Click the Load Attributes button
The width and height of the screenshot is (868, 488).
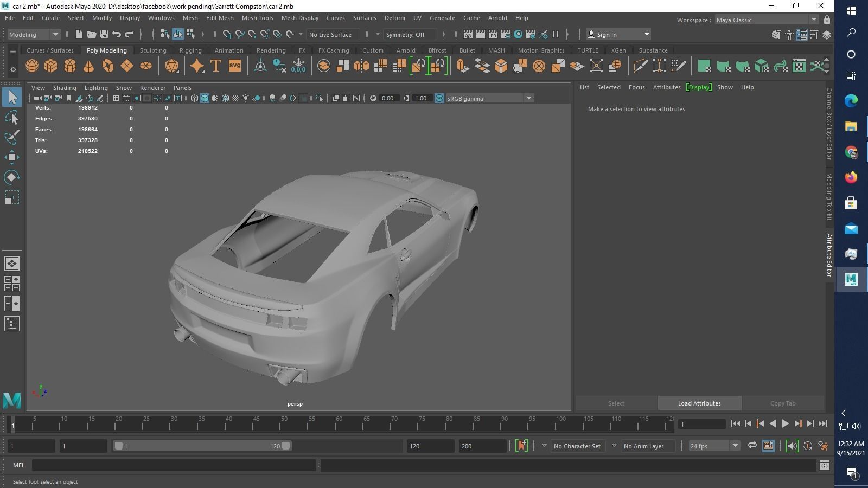(699, 403)
